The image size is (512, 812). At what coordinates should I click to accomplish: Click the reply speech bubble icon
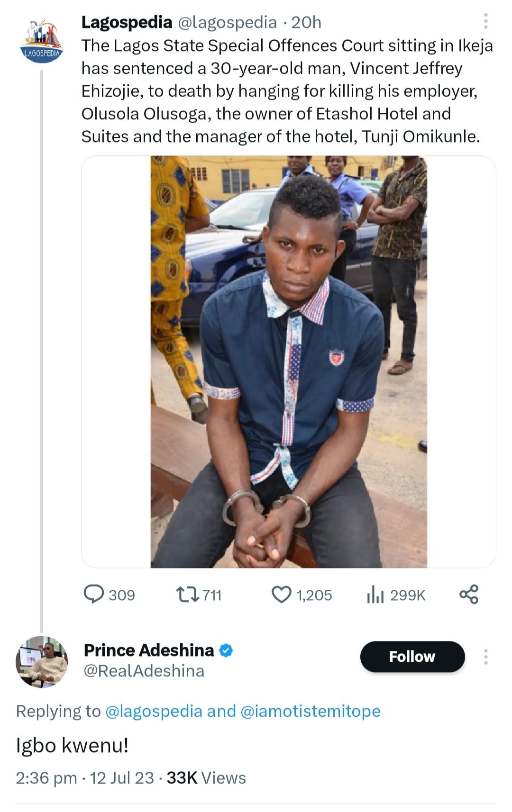click(x=93, y=594)
